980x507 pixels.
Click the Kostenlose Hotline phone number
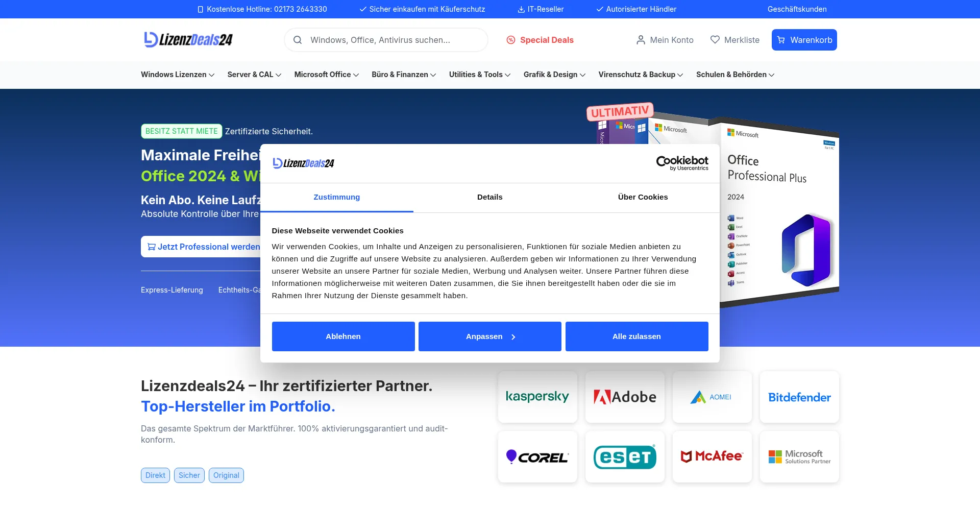click(x=301, y=9)
